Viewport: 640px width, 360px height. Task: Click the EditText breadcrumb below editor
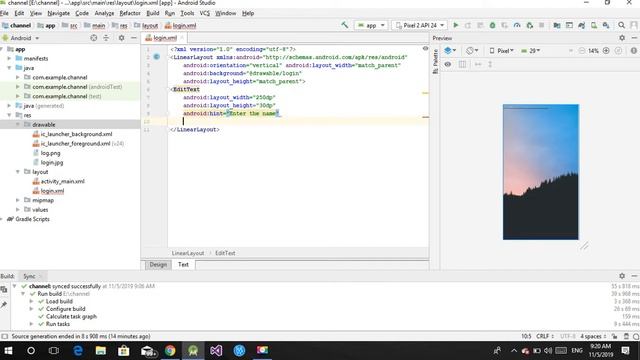225,253
